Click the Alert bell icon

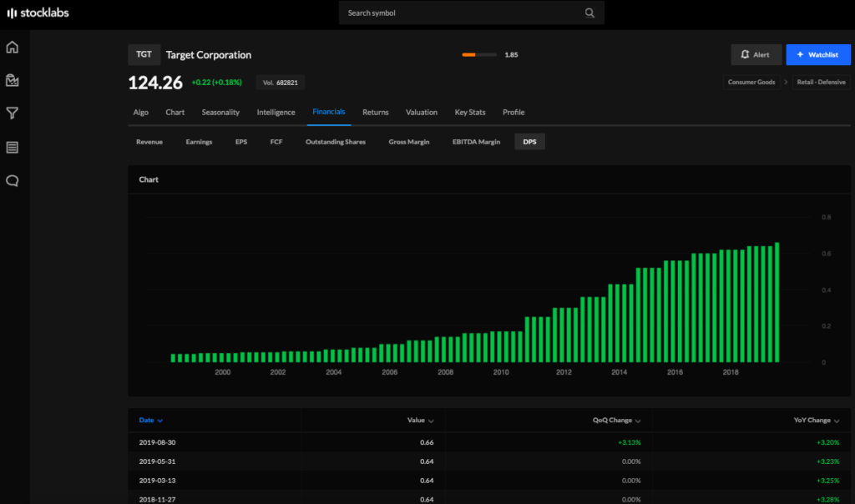tap(745, 54)
